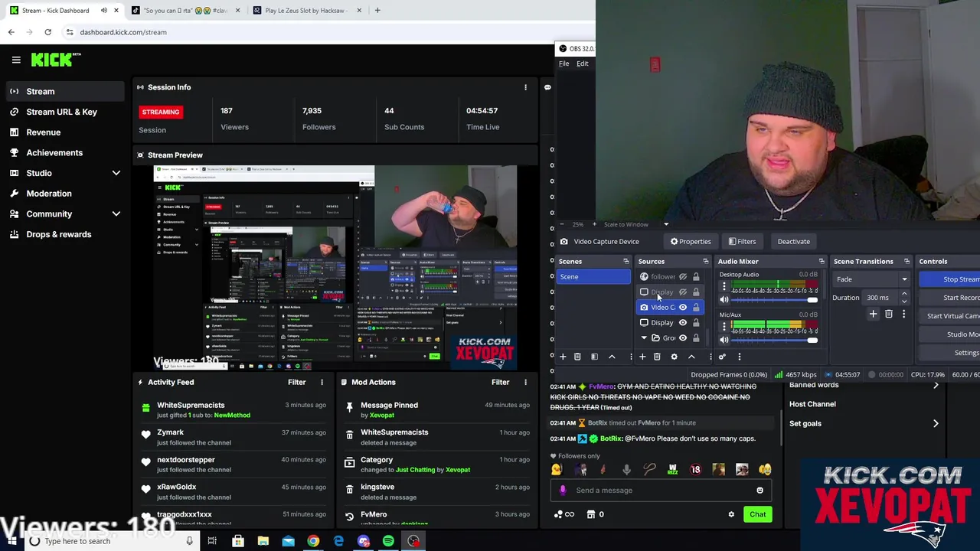Open Session Info options menu

525,87
